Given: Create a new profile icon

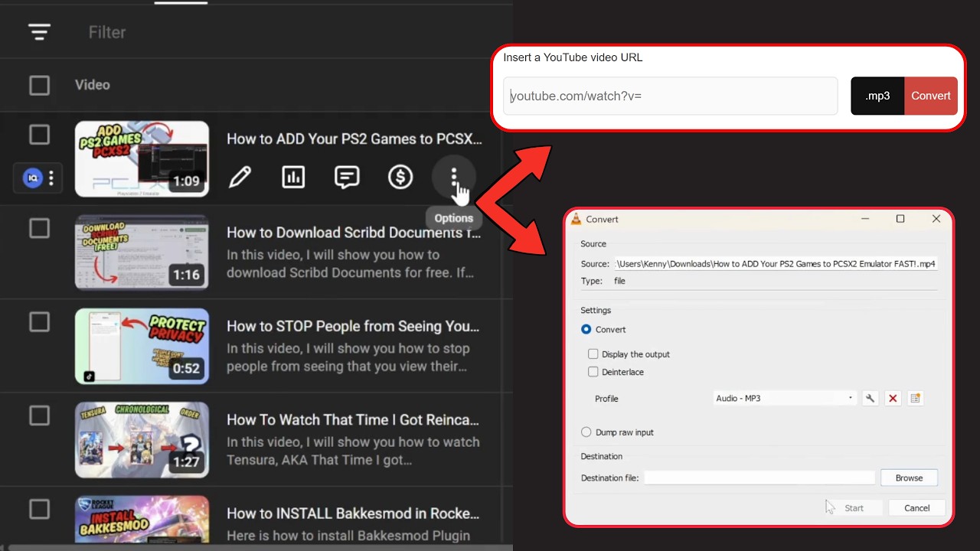Looking at the screenshot, I should 915,398.
